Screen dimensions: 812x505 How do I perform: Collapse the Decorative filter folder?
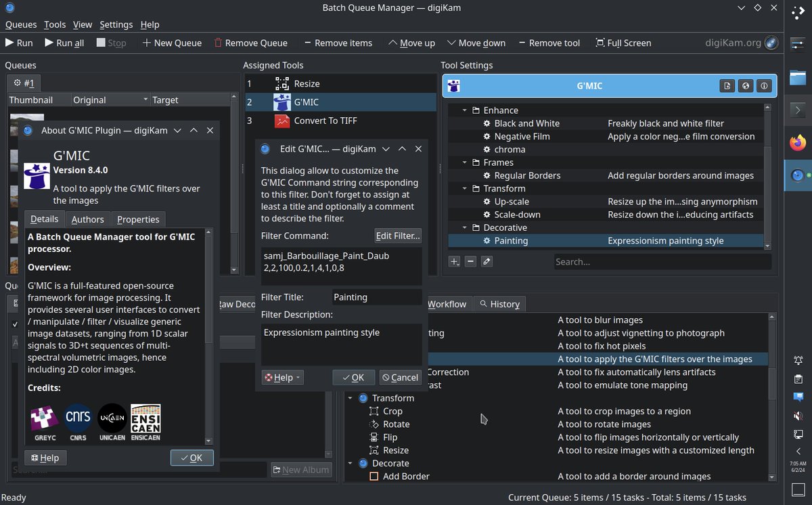coord(464,228)
